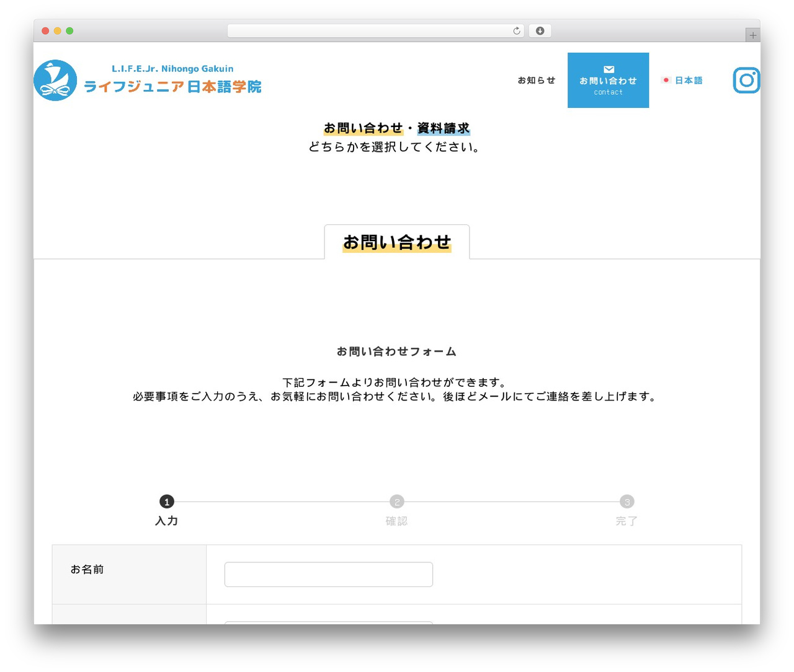
Task: Reload page with browser refresh icon
Action: tap(517, 31)
